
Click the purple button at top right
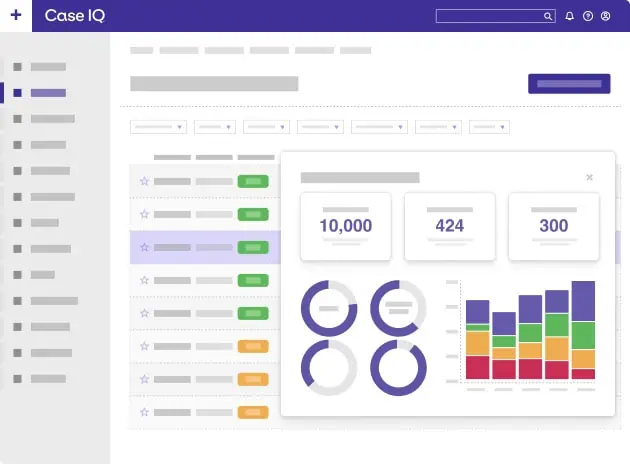pyautogui.click(x=568, y=84)
